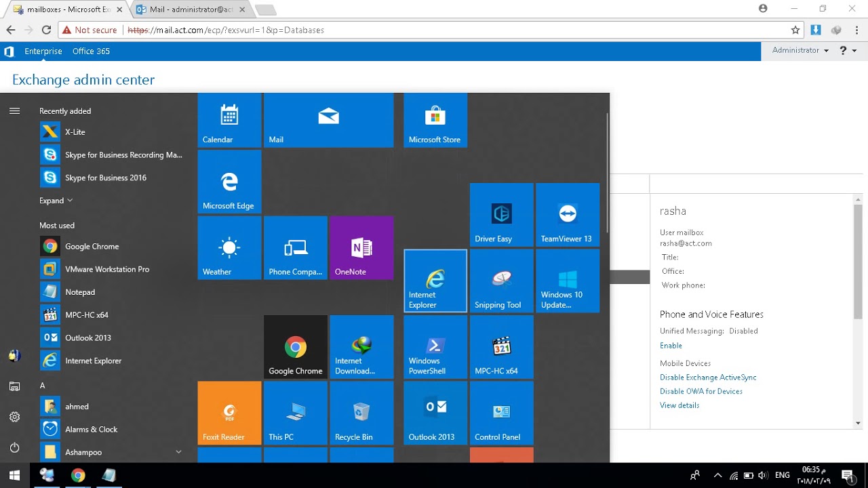
Task: Click the Windows Start button
Action: [x=15, y=475]
